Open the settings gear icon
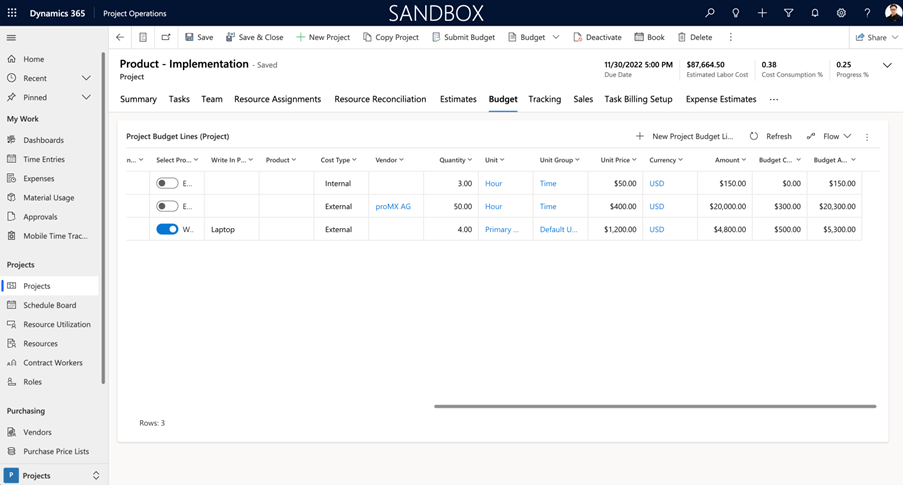 point(841,13)
